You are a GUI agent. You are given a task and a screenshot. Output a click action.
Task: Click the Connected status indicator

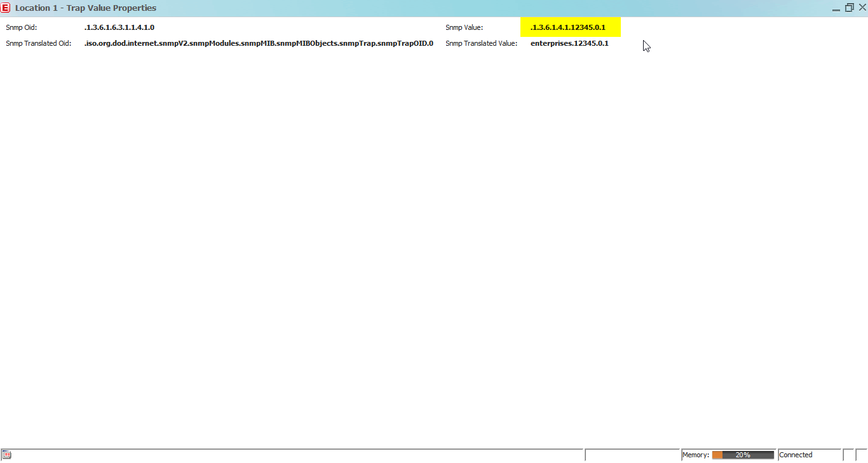click(796, 454)
